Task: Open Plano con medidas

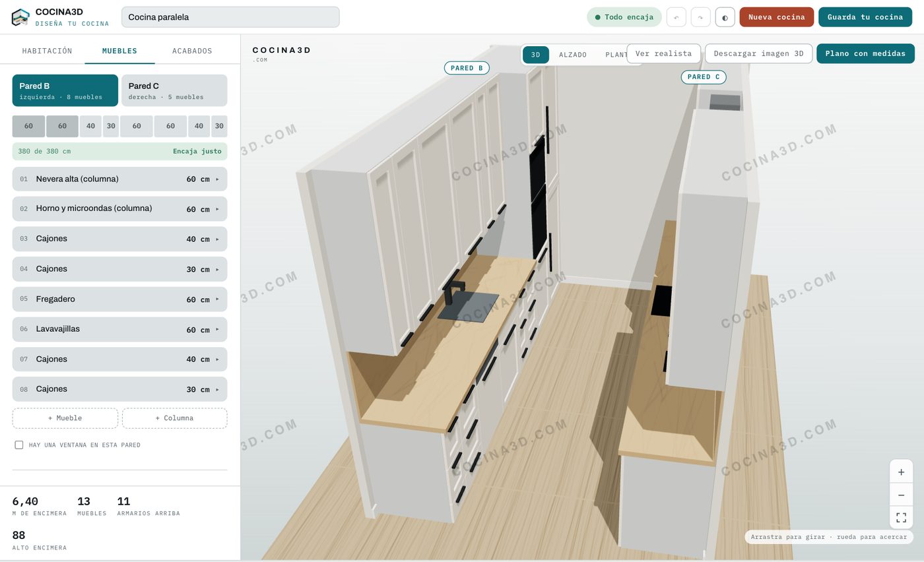Action: tap(865, 53)
